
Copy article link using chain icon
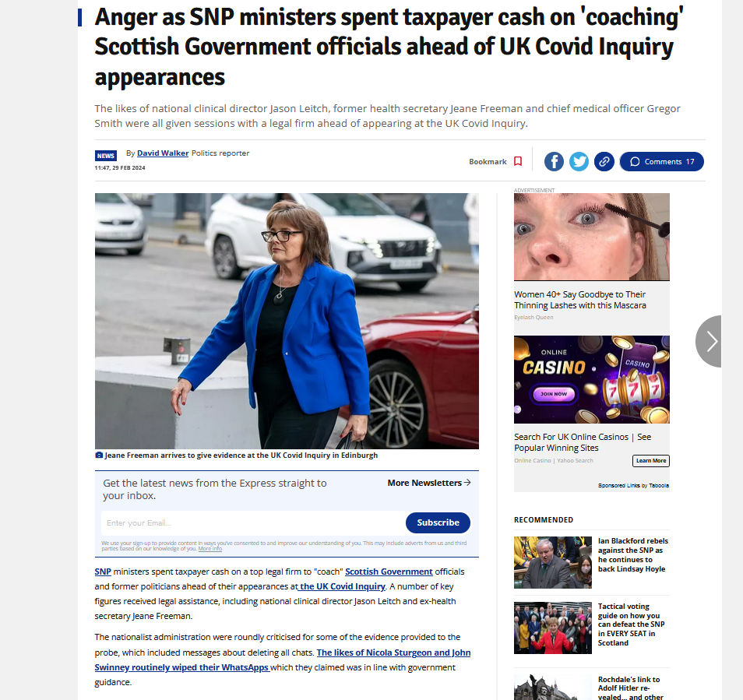[x=604, y=161]
